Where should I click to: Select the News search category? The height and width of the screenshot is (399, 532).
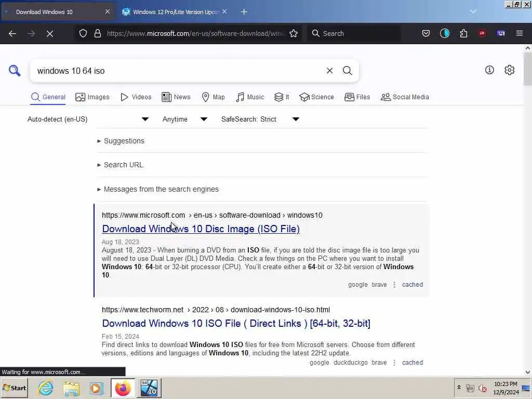pyautogui.click(x=176, y=97)
